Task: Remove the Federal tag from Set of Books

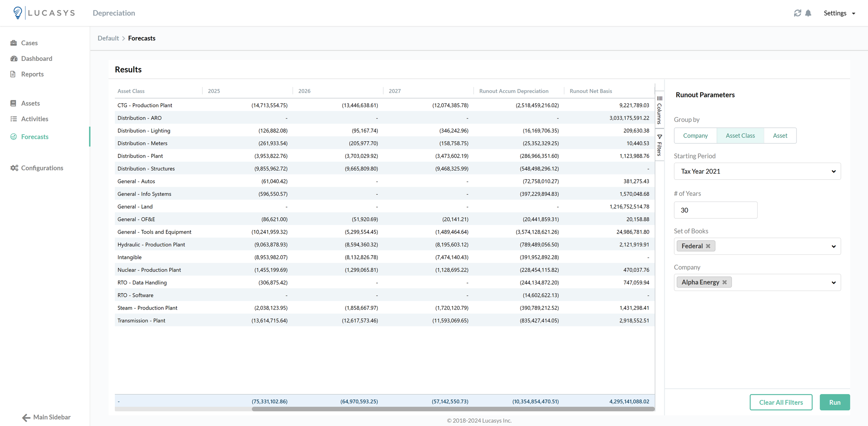Action: click(x=708, y=246)
